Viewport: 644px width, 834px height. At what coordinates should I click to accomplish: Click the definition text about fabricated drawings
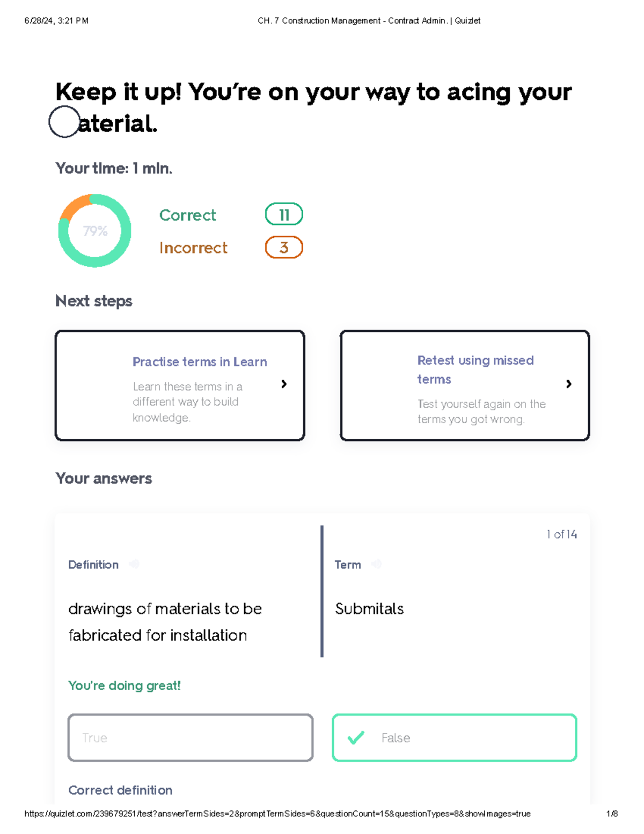(165, 622)
